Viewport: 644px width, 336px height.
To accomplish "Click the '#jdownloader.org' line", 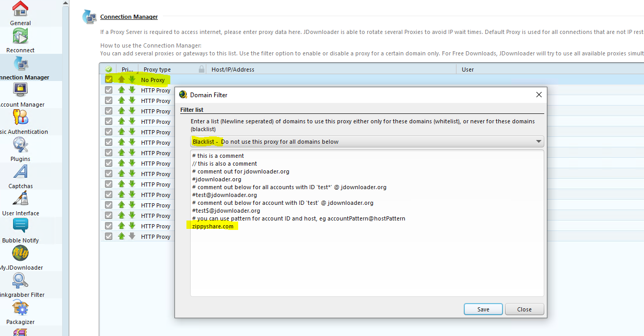I will point(216,179).
